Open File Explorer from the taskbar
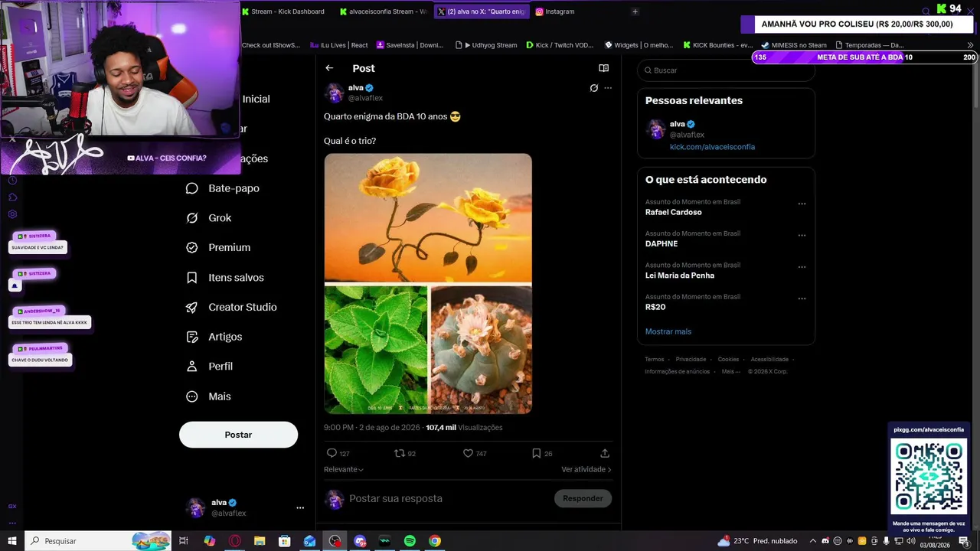 point(260,541)
